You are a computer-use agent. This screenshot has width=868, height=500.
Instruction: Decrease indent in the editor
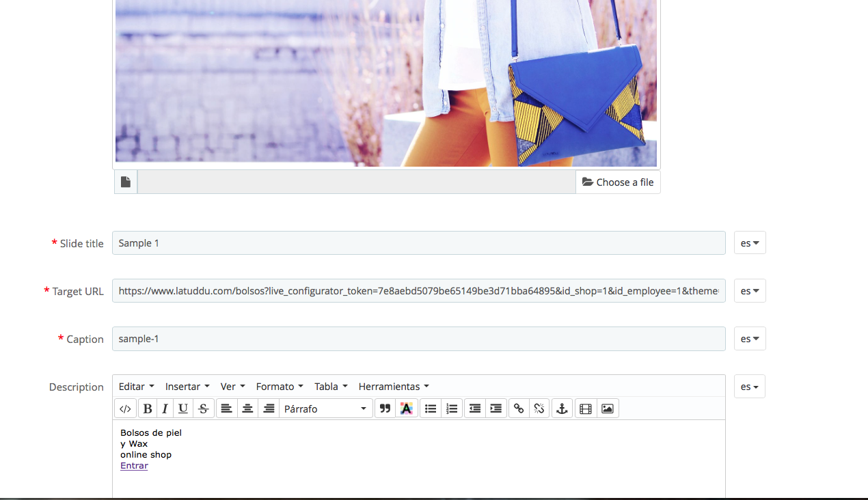tap(475, 408)
